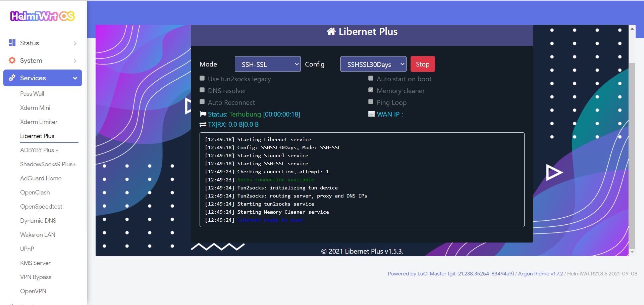Screen dimensions: 644x305
Task: Click the flag icon beside Status
Action: pyautogui.click(x=203, y=114)
